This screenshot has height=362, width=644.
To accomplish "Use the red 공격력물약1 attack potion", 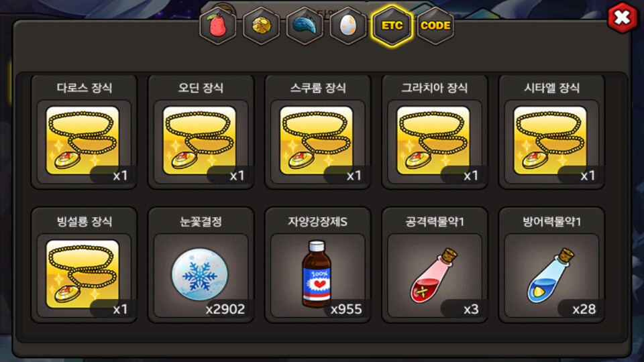I will coord(434,275).
